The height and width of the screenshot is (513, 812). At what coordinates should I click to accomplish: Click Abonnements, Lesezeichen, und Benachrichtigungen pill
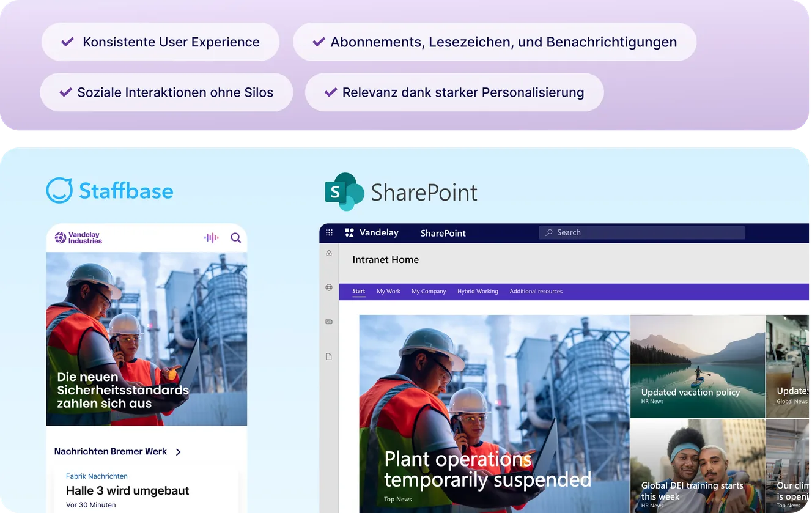[495, 42]
